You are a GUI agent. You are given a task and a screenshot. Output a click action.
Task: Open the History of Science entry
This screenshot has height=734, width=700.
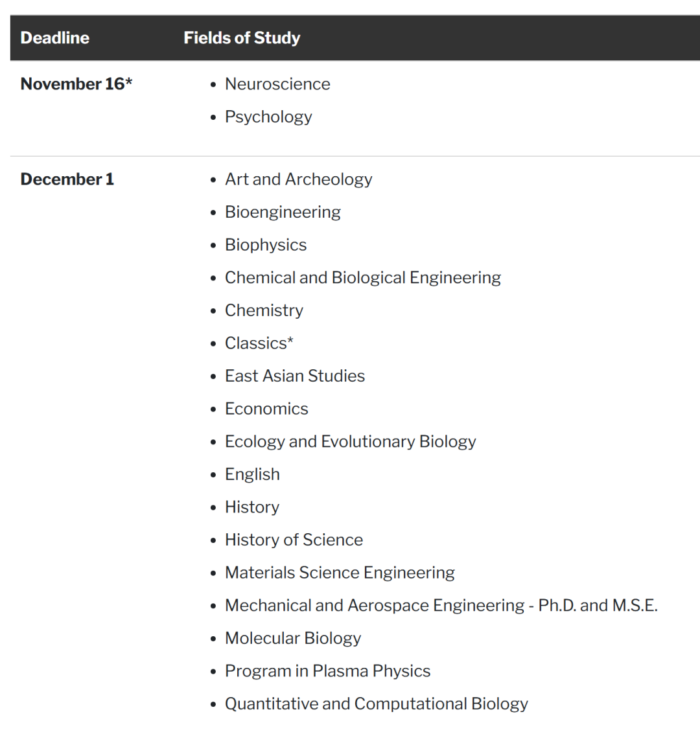click(294, 540)
